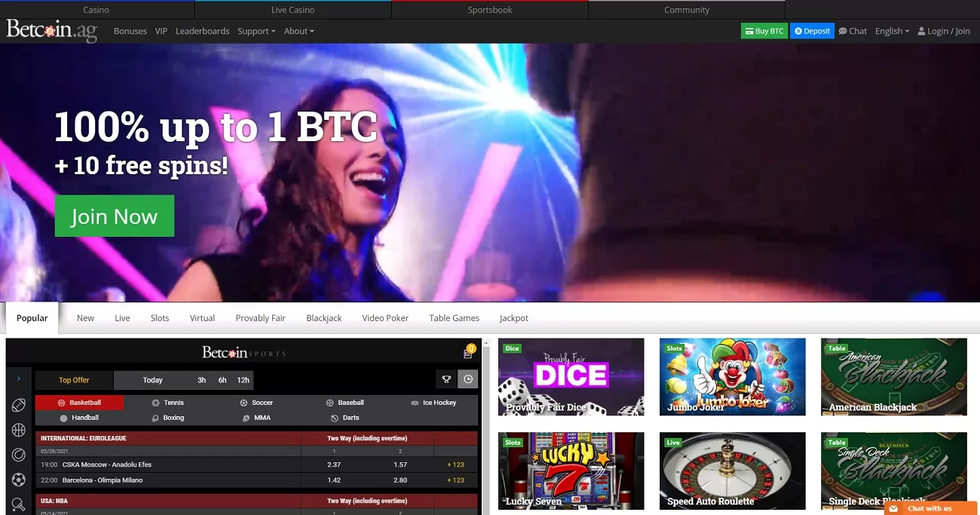The image size is (980, 515).
Task: Select the basketball sidebar icon
Action: [x=19, y=431]
